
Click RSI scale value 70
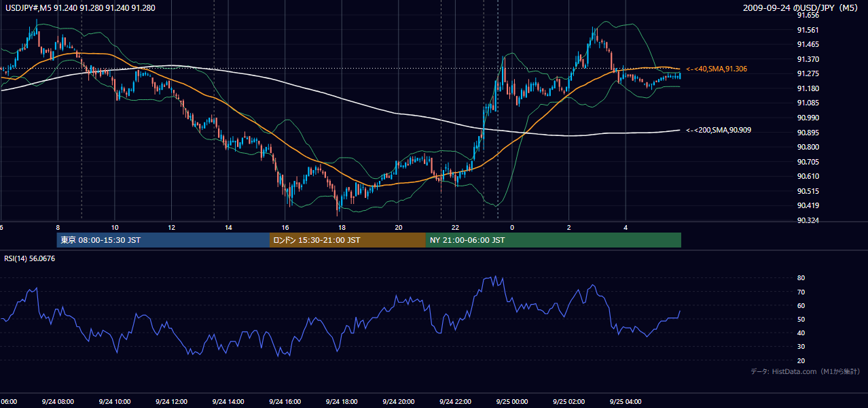801,292
